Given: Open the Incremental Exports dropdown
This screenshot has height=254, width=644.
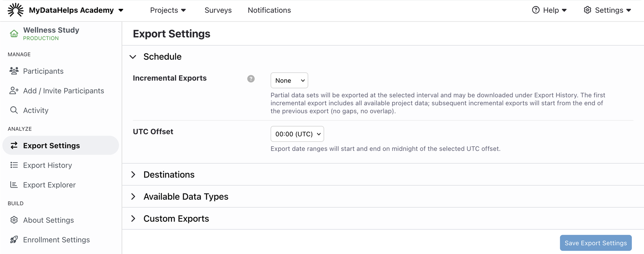Looking at the screenshot, I should [x=289, y=80].
